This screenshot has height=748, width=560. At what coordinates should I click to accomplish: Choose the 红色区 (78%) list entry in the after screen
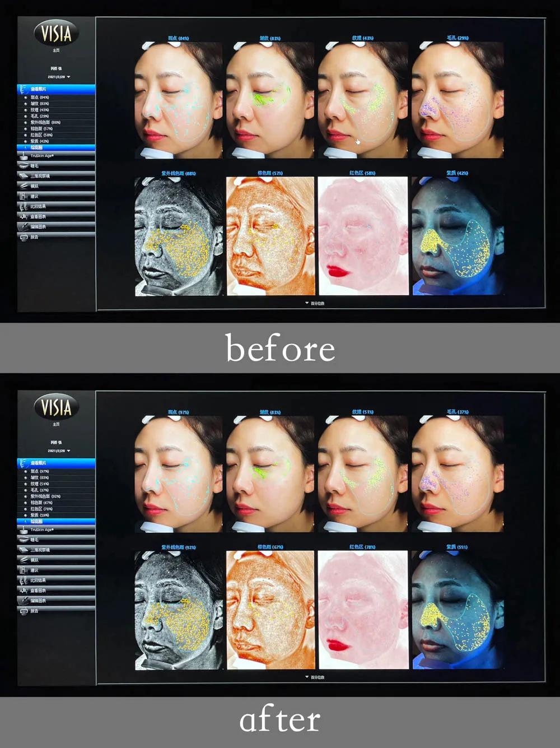[41, 509]
